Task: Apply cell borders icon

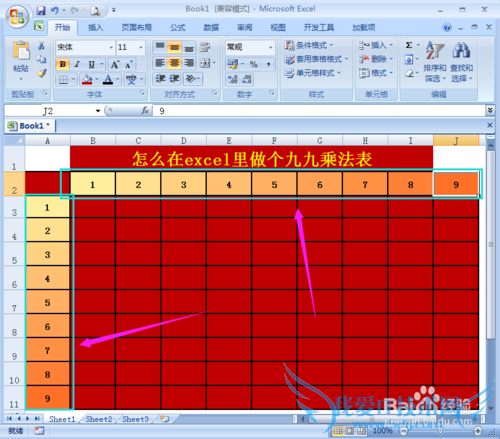Action: (x=63, y=79)
